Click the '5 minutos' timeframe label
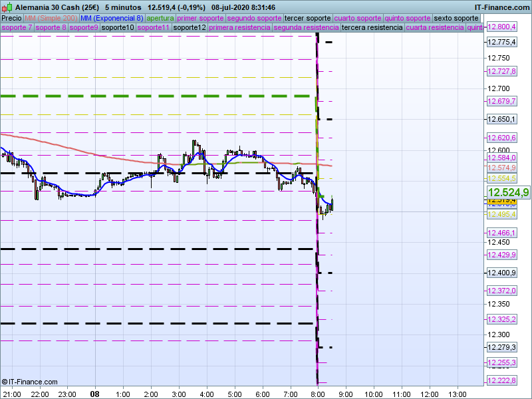The width and height of the screenshot is (532, 399). pos(122,7)
